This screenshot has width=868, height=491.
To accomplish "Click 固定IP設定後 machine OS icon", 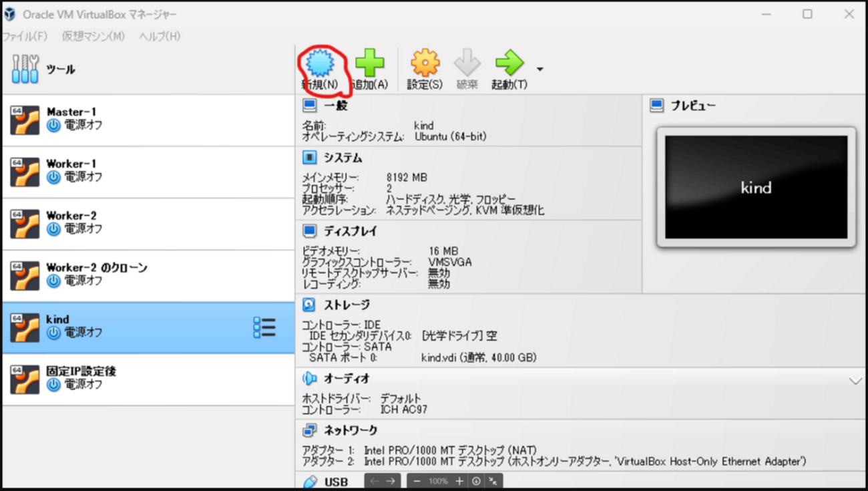I will tap(25, 379).
